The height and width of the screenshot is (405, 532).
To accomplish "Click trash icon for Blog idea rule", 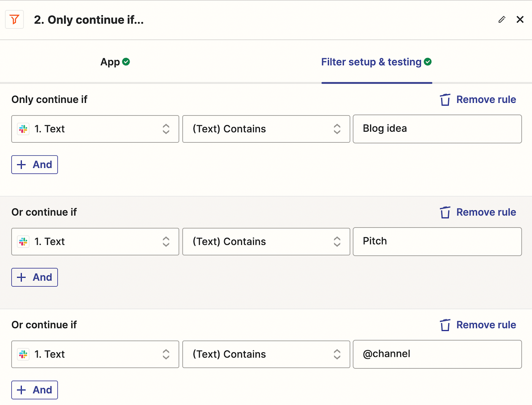I will click(x=445, y=100).
